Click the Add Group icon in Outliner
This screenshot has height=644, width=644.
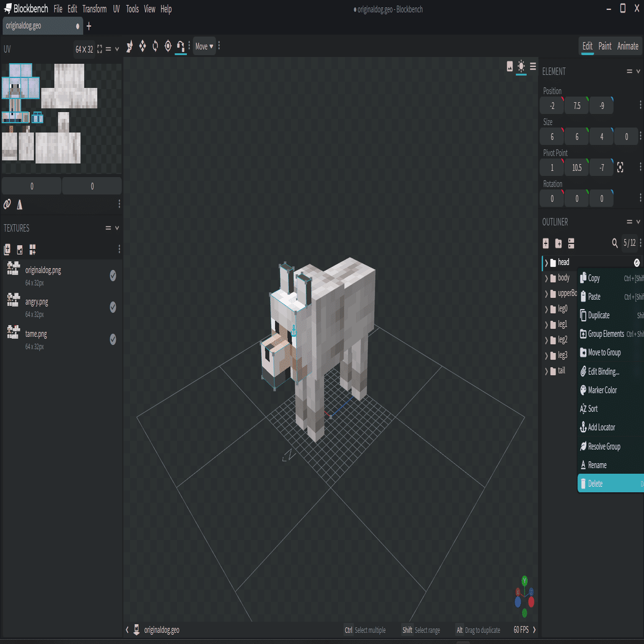[558, 243]
